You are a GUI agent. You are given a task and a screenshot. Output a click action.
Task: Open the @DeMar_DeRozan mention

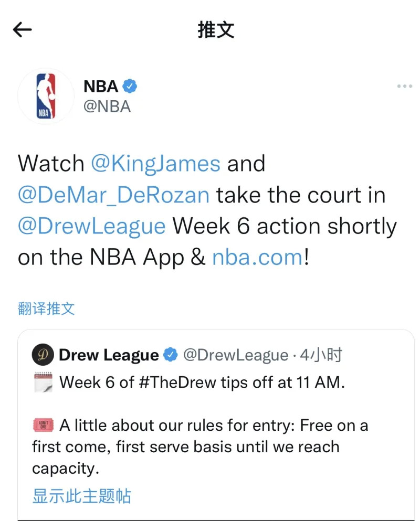[x=114, y=195]
